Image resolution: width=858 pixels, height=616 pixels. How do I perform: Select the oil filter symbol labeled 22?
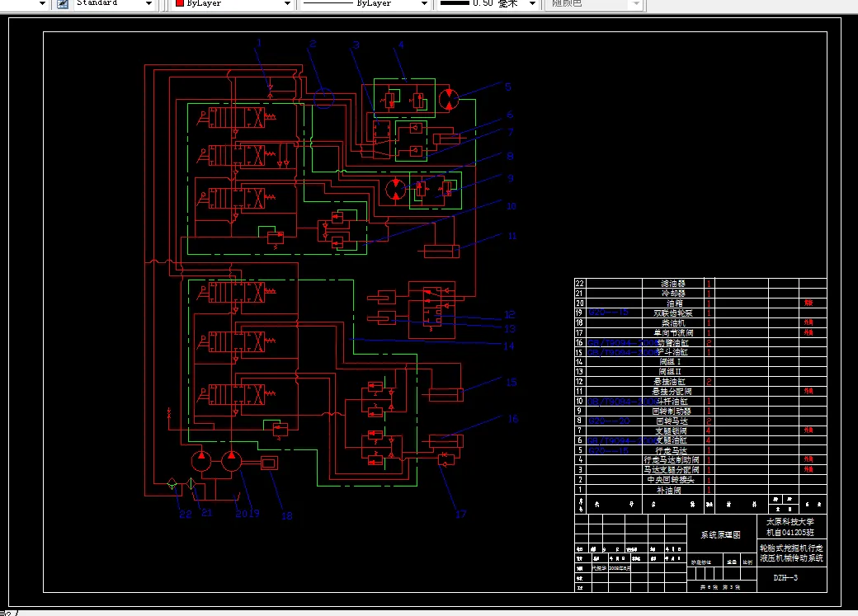[172, 483]
